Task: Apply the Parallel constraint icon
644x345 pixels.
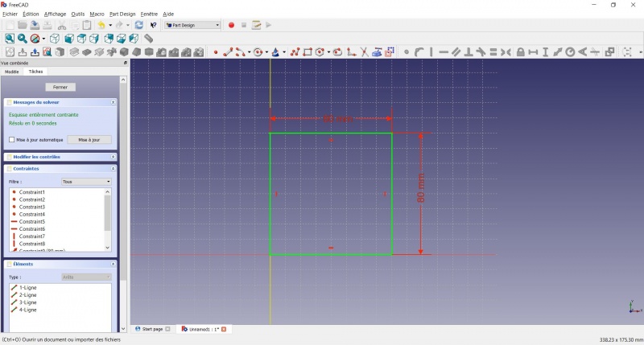Action: click(x=456, y=52)
